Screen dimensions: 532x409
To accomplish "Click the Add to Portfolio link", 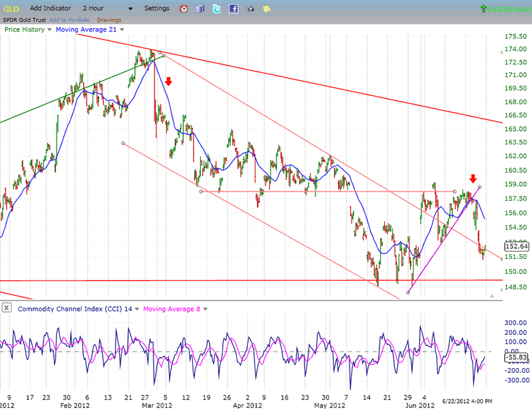I will tap(70, 20).
